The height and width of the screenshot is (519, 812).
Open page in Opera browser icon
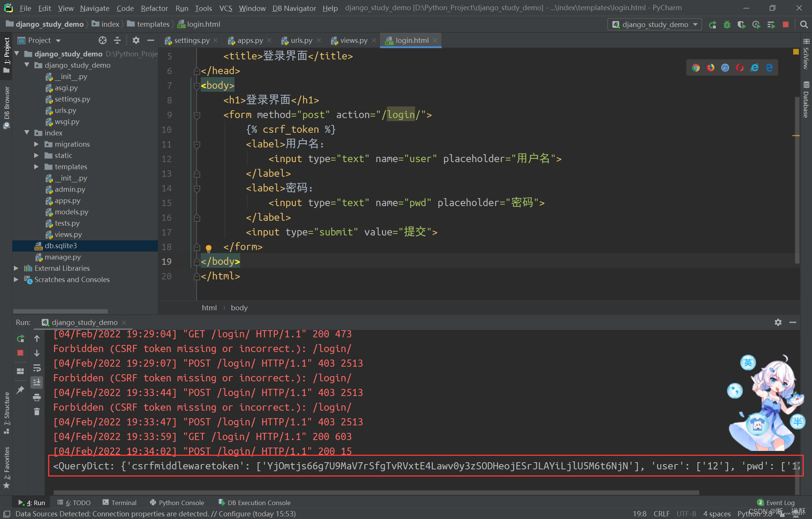click(740, 68)
